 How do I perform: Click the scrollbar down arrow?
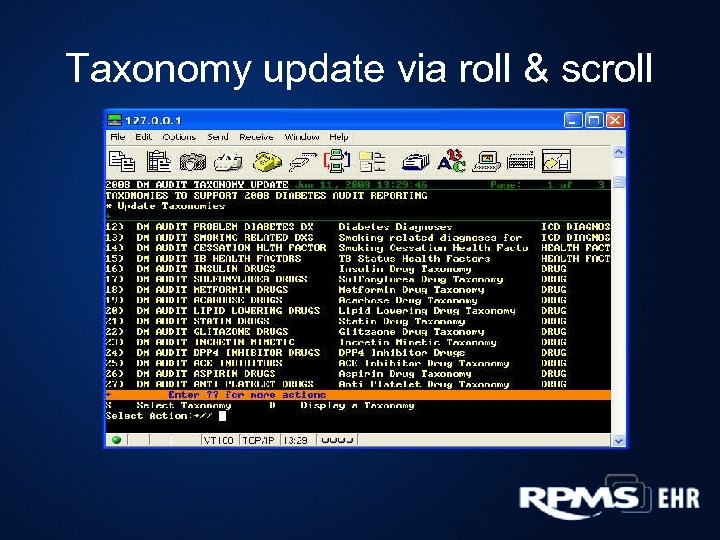pyautogui.click(x=619, y=441)
